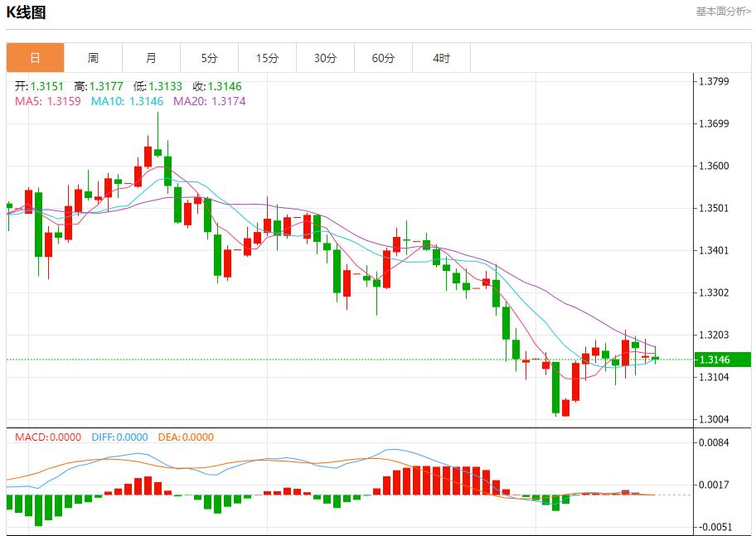The width and height of the screenshot is (756, 536).
Task: Click the 1.3799 price axis label
Action: click(x=713, y=81)
